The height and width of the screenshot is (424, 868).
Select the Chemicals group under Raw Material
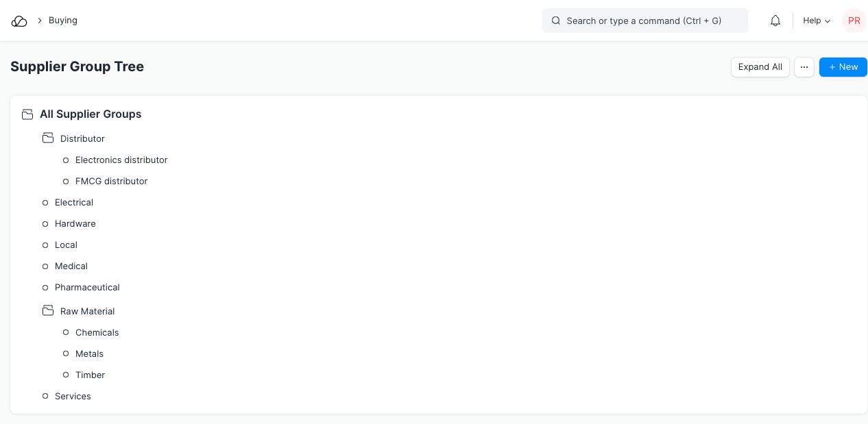(x=97, y=333)
